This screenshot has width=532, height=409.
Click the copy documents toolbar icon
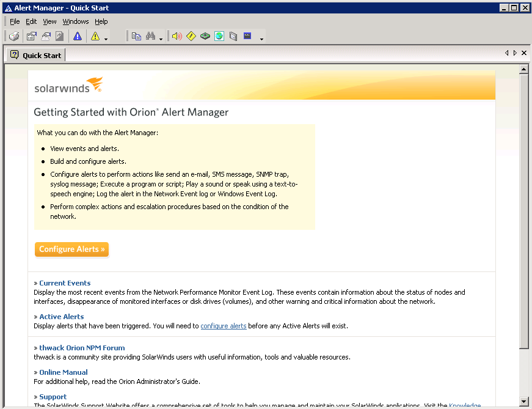pos(136,36)
